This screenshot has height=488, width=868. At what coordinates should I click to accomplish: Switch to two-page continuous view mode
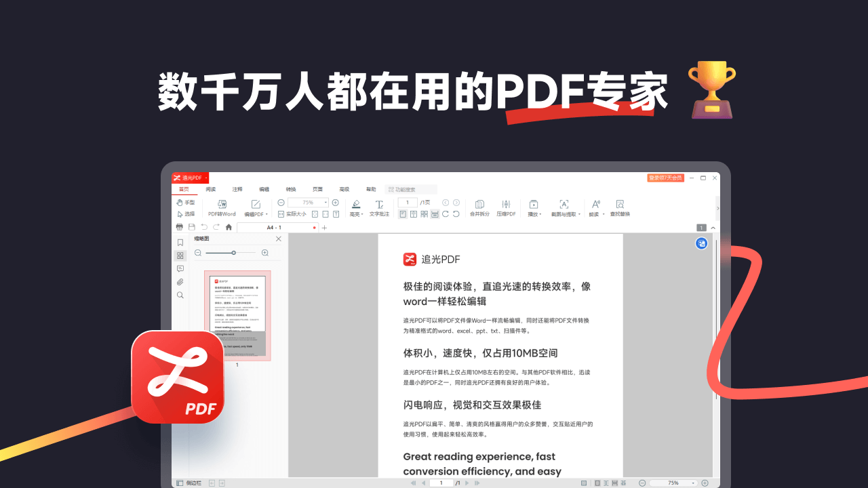[424, 213]
